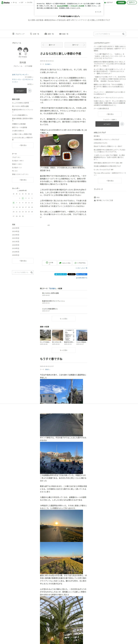The image size is (138, 644).
Task: Click the コメントする button
Action: [x=65, y=263]
